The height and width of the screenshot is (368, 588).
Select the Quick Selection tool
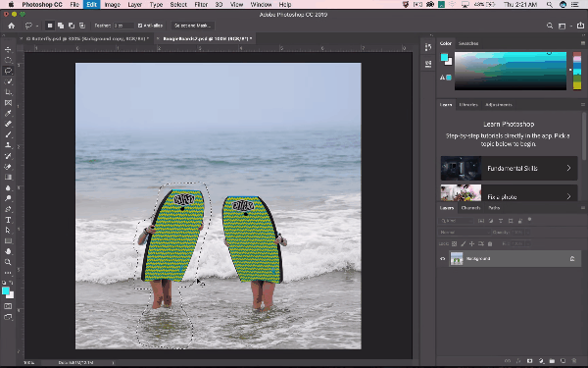pos(8,81)
